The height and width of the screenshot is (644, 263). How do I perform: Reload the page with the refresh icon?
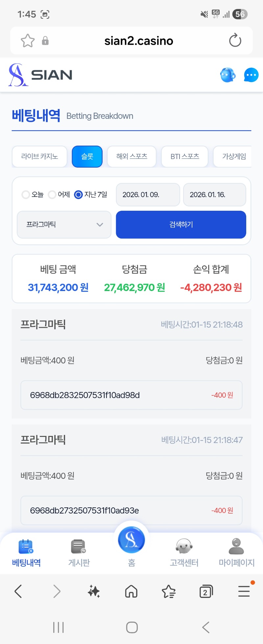(235, 41)
